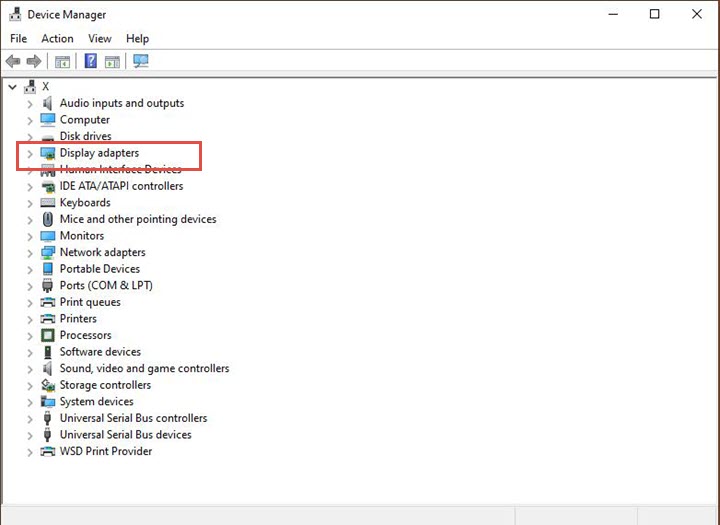Click the root computer X node icon

(x=30, y=86)
